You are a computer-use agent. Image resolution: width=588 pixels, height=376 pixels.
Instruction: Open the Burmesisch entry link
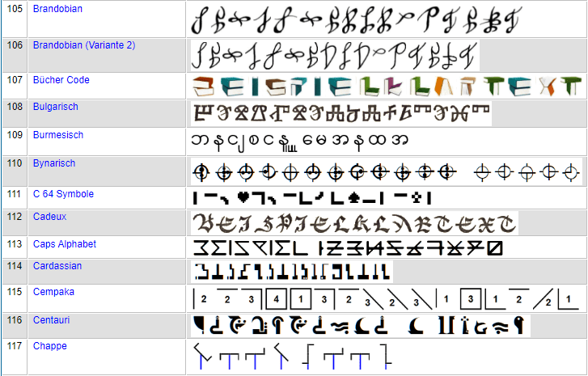(x=57, y=135)
